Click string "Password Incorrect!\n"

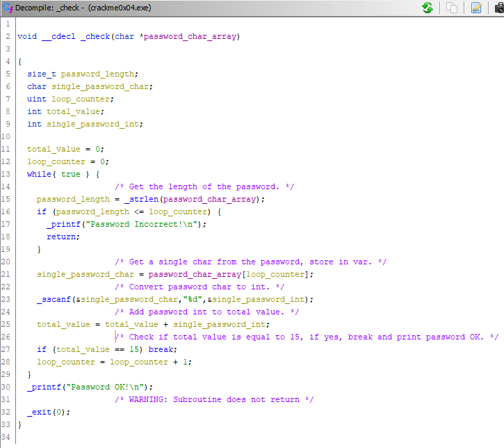click(x=141, y=225)
